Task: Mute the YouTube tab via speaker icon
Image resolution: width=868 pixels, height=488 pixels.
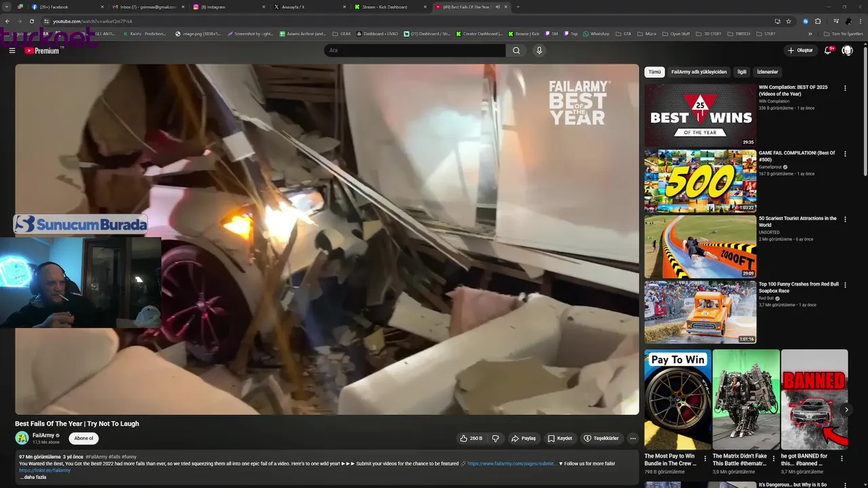Action: click(498, 7)
